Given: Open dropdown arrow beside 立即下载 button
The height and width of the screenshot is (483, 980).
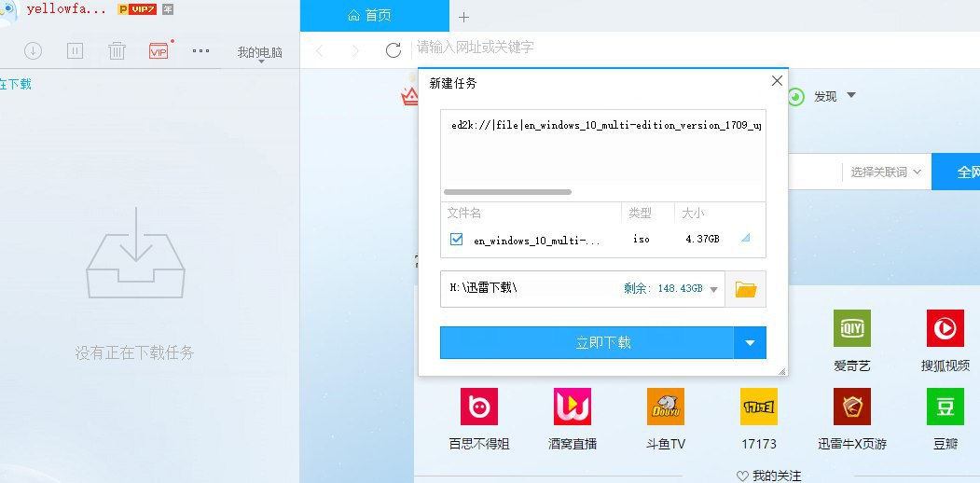Looking at the screenshot, I should (x=750, y=343).
